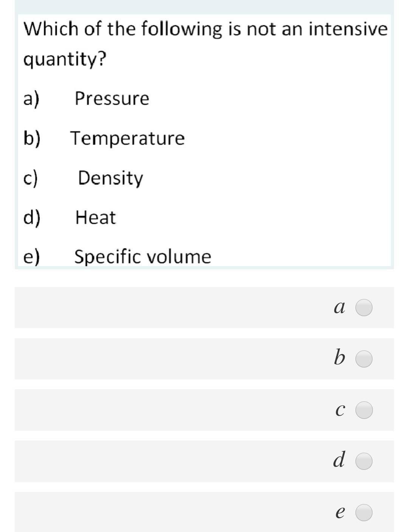This screenshot has height=532, width=408.
Task: Click the option text Pressure
Action: 112,99
